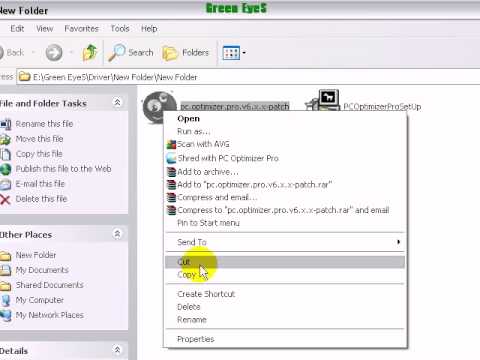Screen dimensions: 480x360
Task: Select Scan with AVG context menu entry
Action: point(285,144)
